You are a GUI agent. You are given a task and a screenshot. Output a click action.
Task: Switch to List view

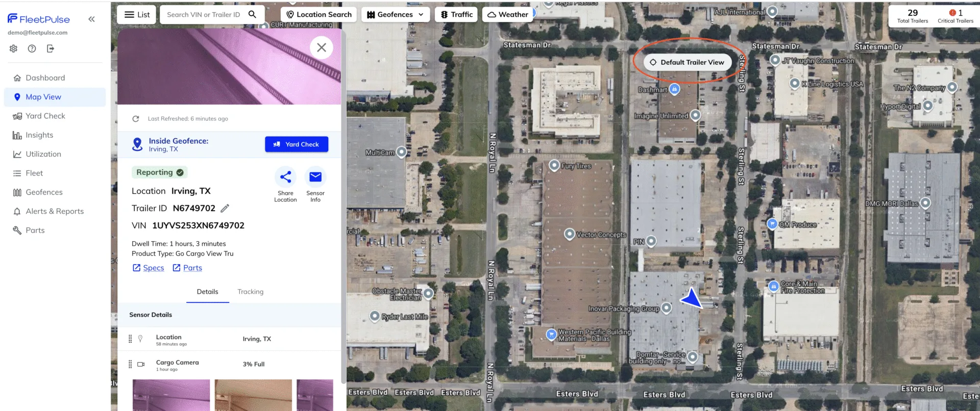tap(137, 14)
